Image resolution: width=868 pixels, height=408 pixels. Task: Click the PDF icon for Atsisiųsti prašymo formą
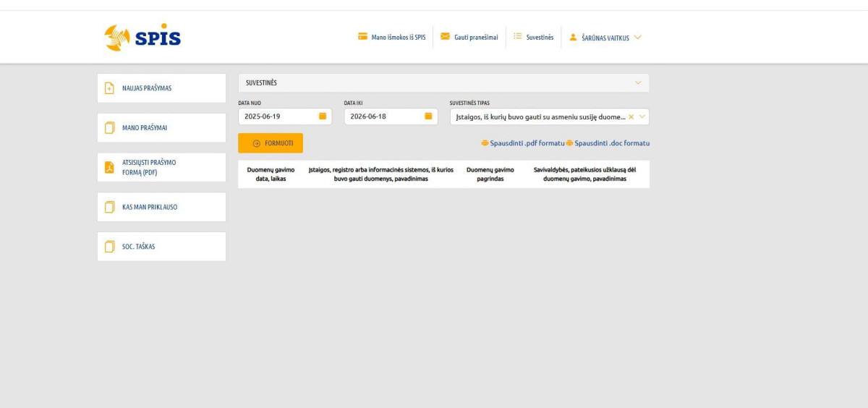[x=110, y=167]
